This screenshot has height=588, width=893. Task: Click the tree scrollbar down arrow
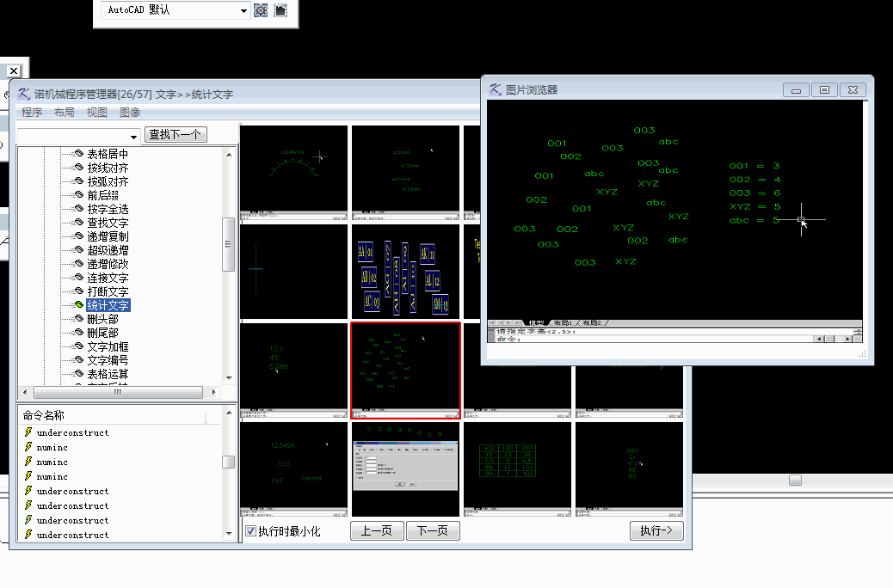229,378
